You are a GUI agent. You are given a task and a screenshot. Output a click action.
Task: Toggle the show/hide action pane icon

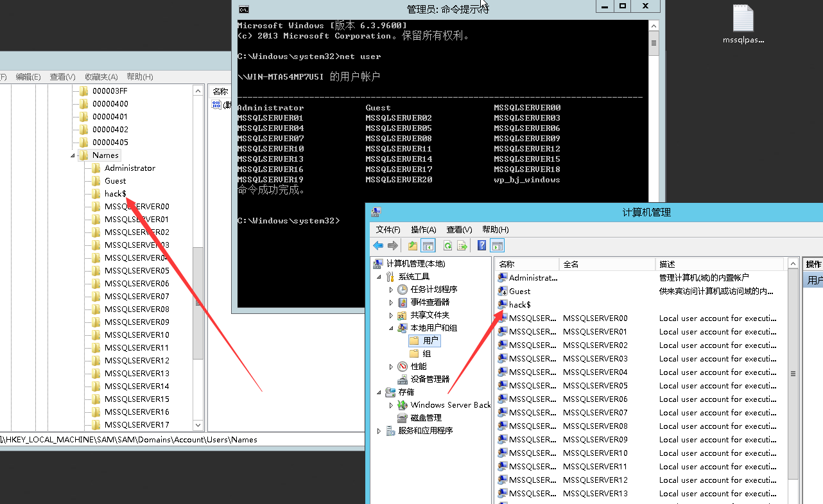click(x=498, y=245)
